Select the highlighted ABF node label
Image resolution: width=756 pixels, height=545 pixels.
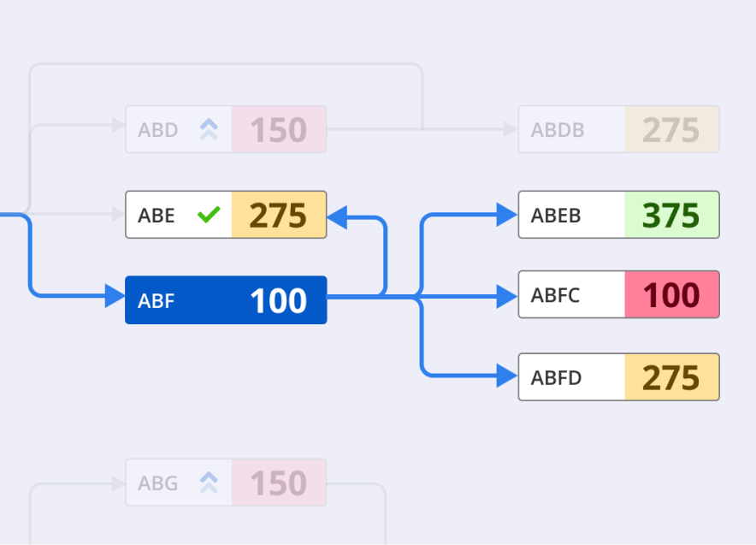click(156, 301)
